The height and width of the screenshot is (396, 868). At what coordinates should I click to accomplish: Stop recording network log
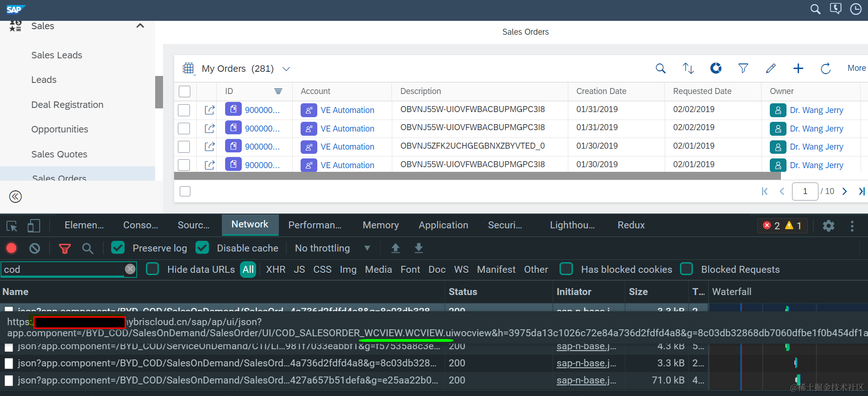pyautogui.click(x=12, y=248)
